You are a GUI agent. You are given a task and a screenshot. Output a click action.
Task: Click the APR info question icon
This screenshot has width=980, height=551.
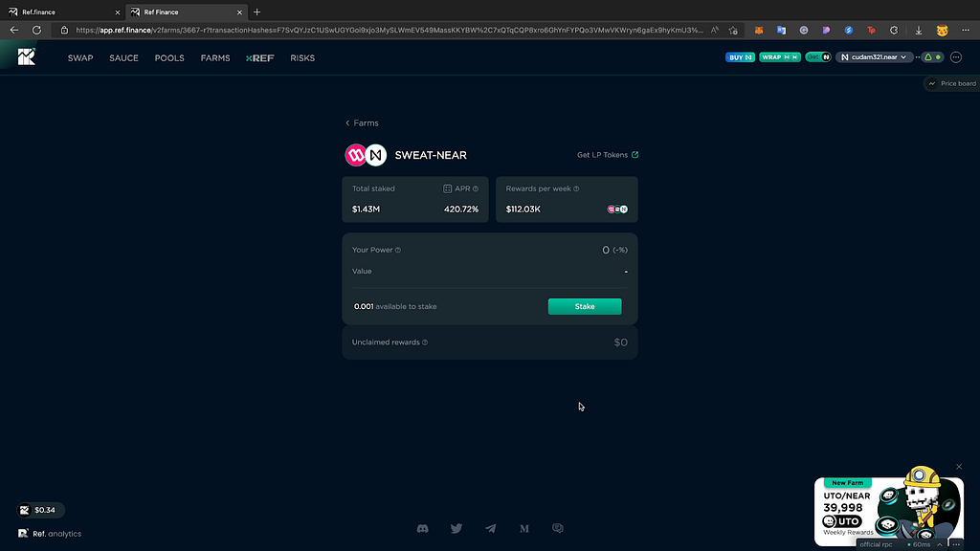click(x=476, y=188)
